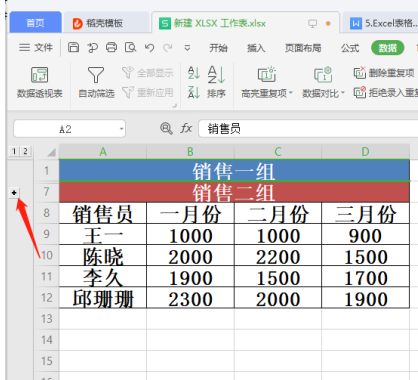Image resolution: width=418 pixels, height=380 pixels.
Task: Select row 1 header
Action: click(x=47, y=171)
